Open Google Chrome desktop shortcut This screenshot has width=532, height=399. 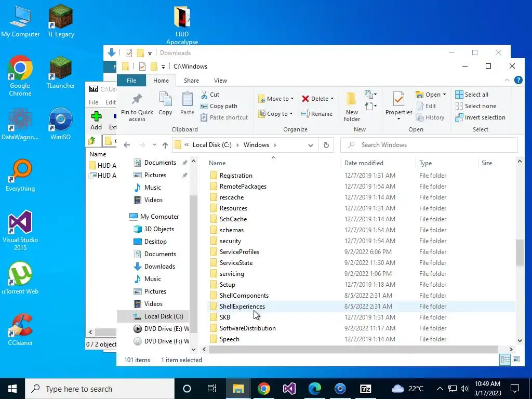pyautogui.click(x=20, y=76)
